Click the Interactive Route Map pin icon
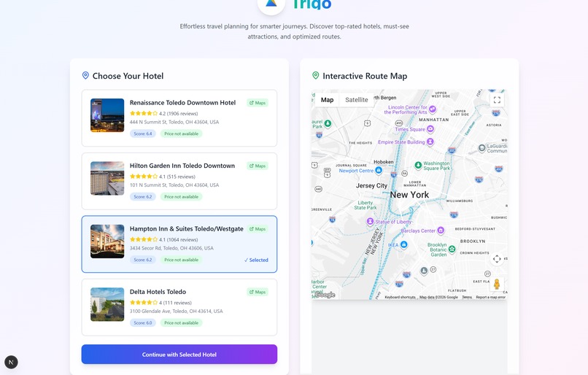The image size is (588, 375). (x=316, y=76)
